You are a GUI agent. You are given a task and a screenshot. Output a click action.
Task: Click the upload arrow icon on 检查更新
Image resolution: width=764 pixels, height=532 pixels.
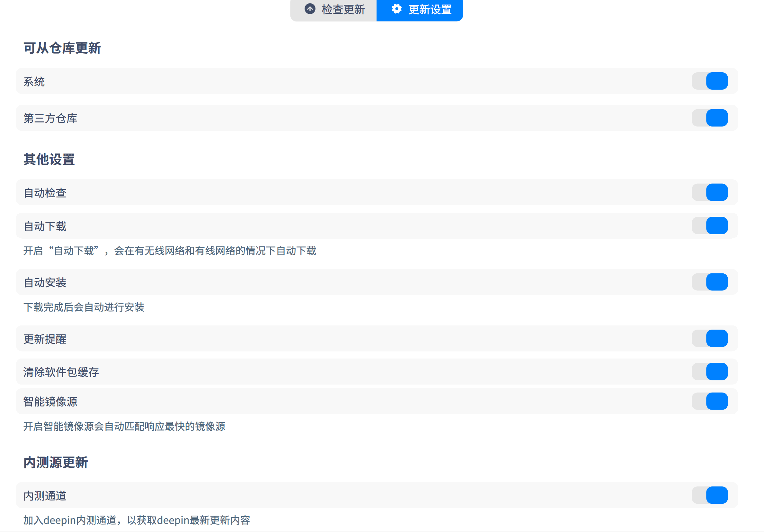(310, 9)
